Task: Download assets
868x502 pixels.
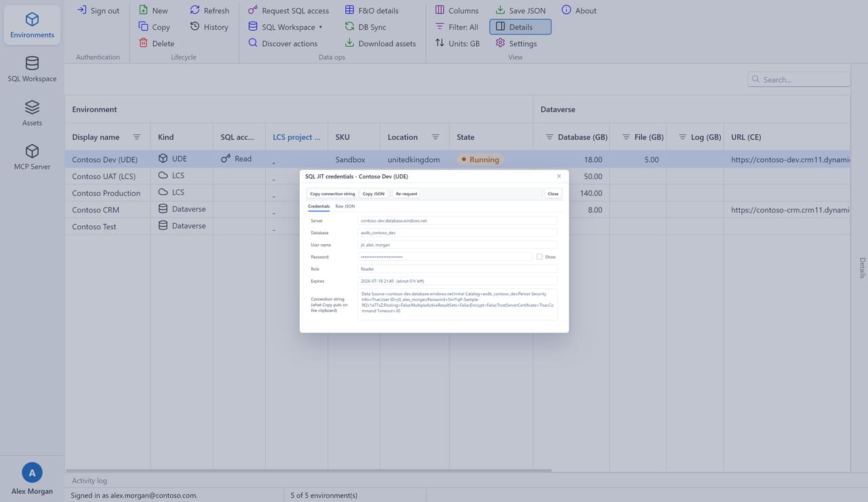Action: (380, 43)
